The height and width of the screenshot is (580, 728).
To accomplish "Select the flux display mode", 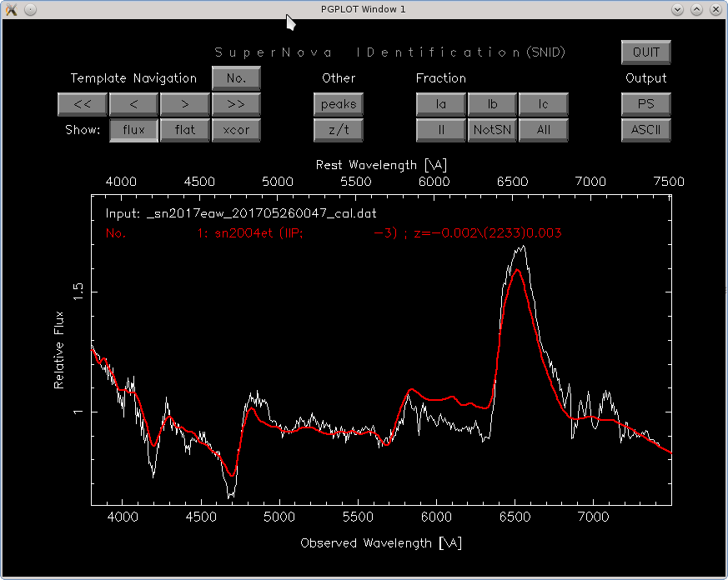I will click(133, 130).
